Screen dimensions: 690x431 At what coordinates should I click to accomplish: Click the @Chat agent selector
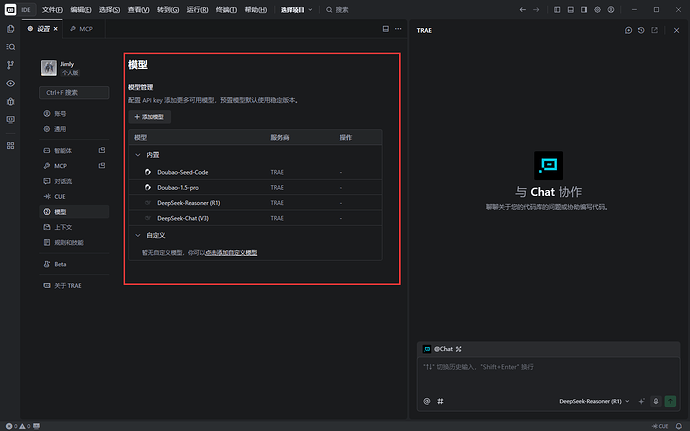442,349
